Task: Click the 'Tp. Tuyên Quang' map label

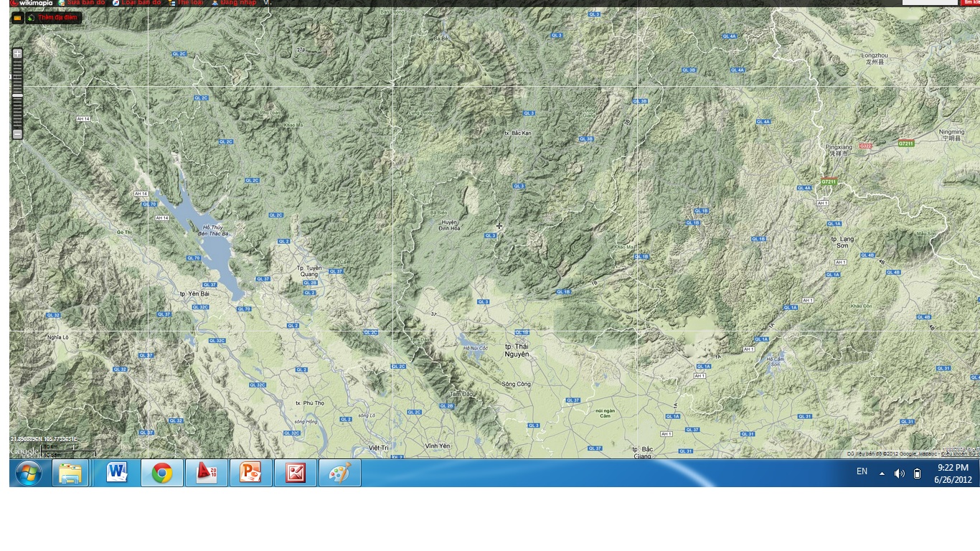Action: click(309, 270)
